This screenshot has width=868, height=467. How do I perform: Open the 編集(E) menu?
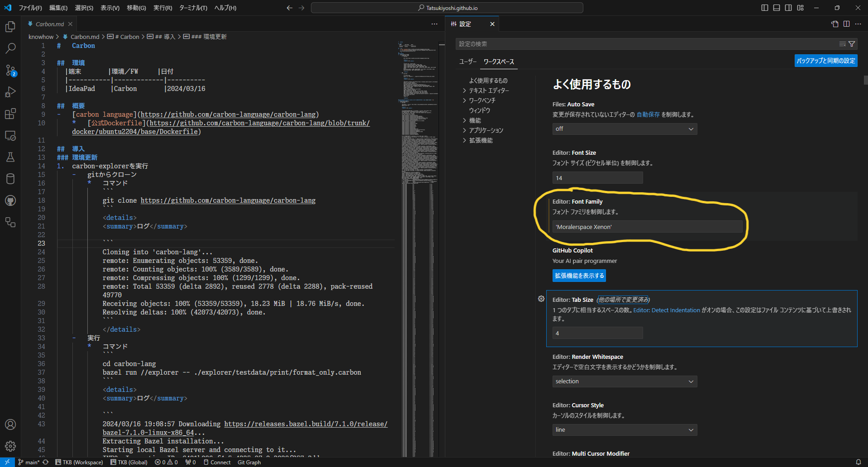coord(58,8)
